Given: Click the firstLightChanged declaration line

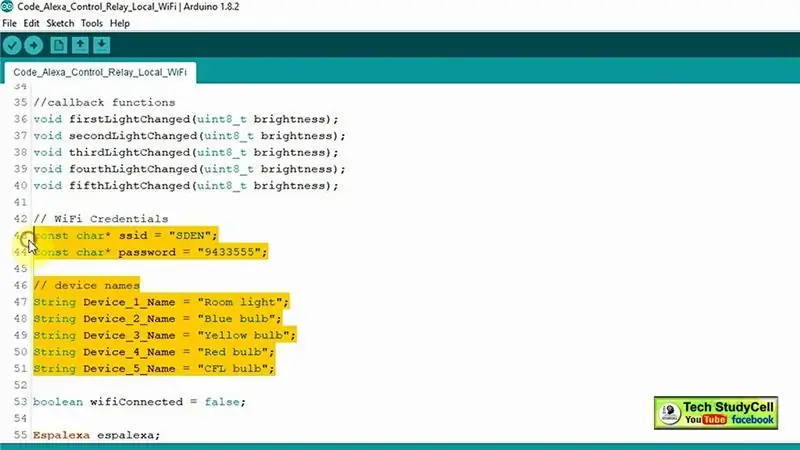Looking at the screenshot, I should pyautogui.click(x=186, y=119).
